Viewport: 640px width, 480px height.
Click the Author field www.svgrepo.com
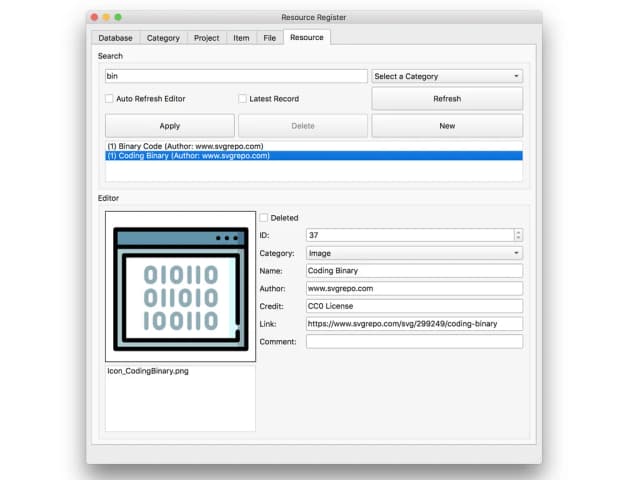pyautogui.click(x=414, y=288)
